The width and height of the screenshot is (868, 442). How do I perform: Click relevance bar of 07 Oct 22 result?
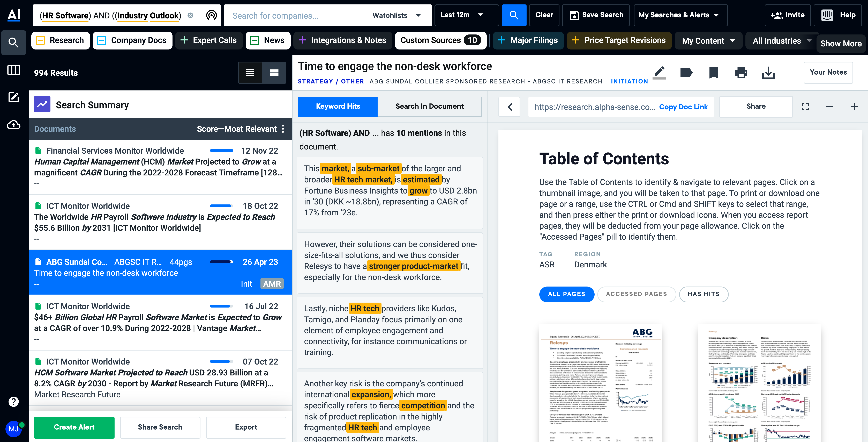pos(221,361)
